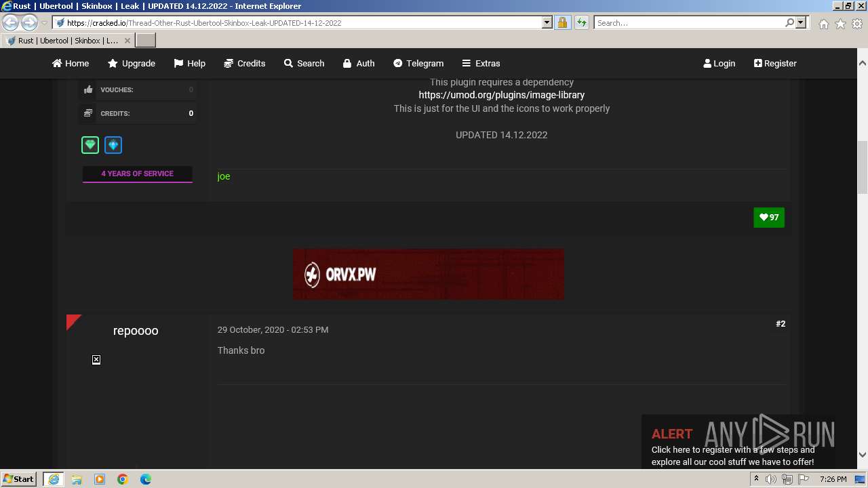868x488 pixels.
Task: Click the vouches thumbs-up icon
Action: click(88, 89)
